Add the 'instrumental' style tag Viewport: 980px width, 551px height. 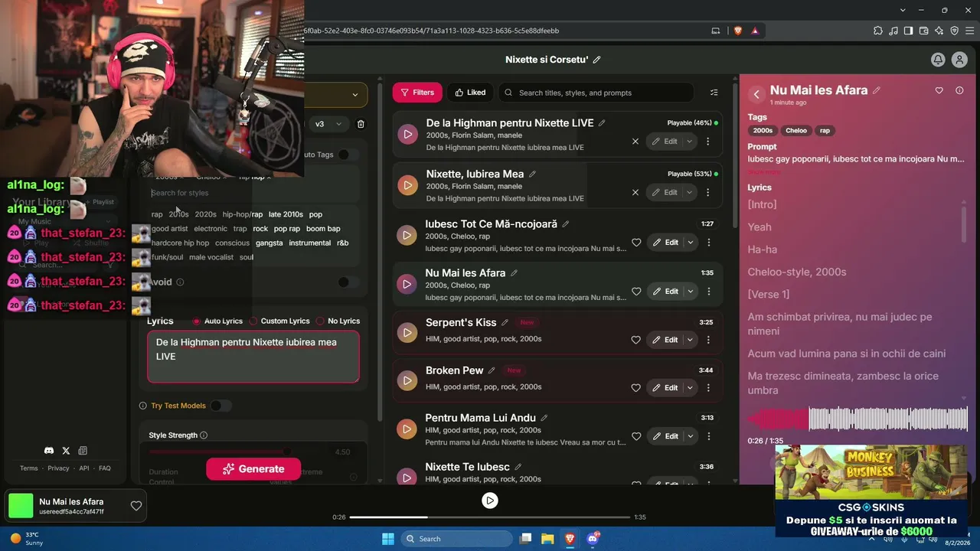pos(310,243)
